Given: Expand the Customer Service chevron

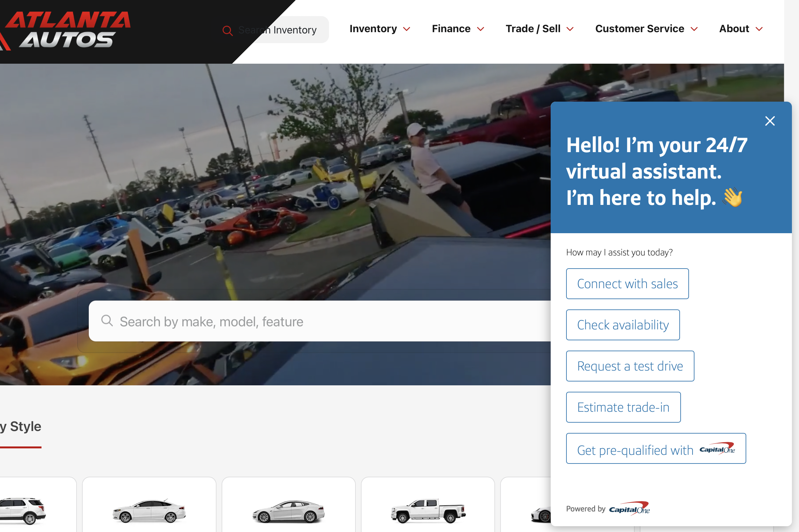Looking at the screenshot, I should [694, 29].
